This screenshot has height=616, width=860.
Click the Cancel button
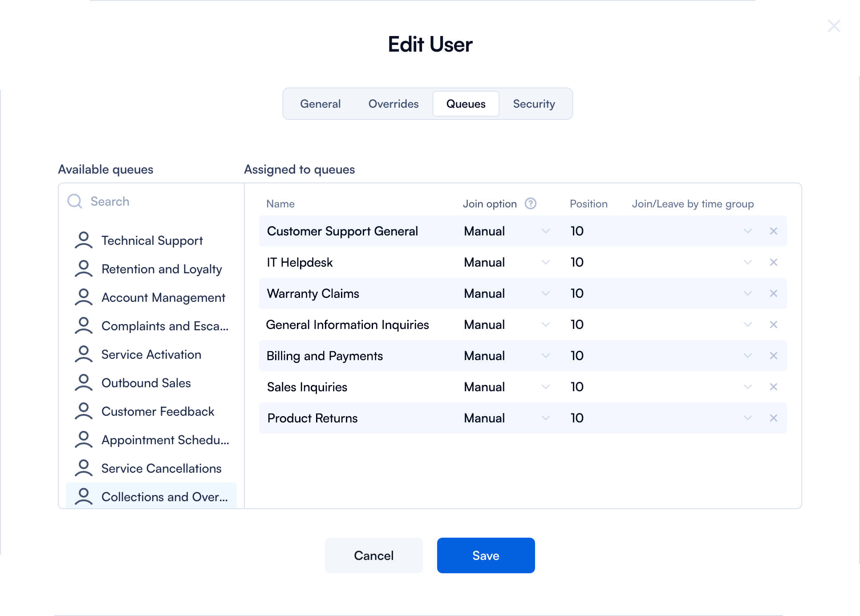click(373, 555)
